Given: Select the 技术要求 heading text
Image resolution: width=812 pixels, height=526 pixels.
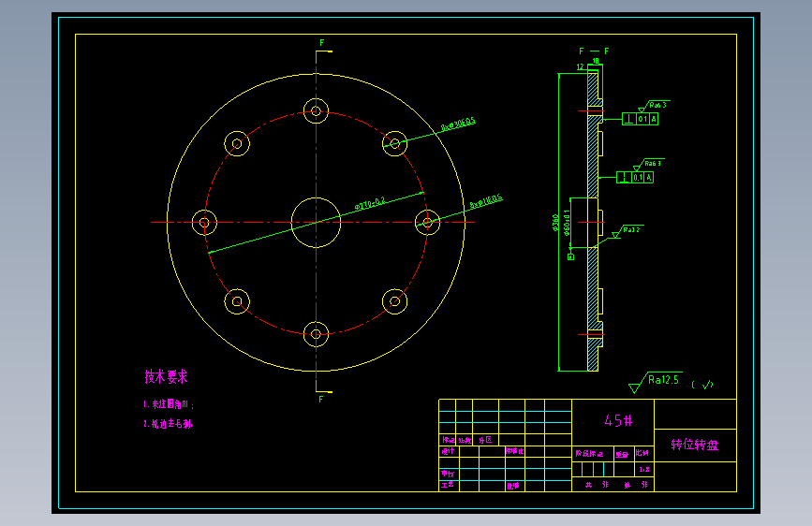Looking at the screenshot, I should tap(166, 376).
